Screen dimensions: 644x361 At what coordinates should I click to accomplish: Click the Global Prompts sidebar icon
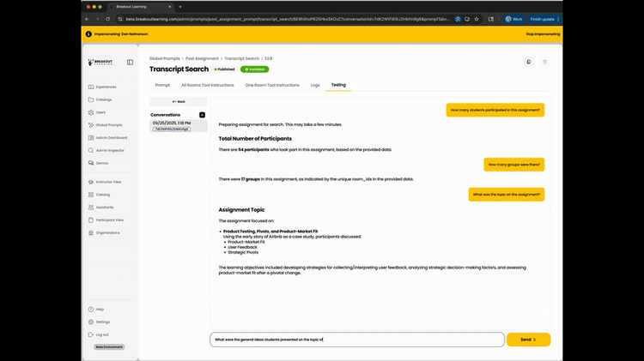click(x=91, y=125)
